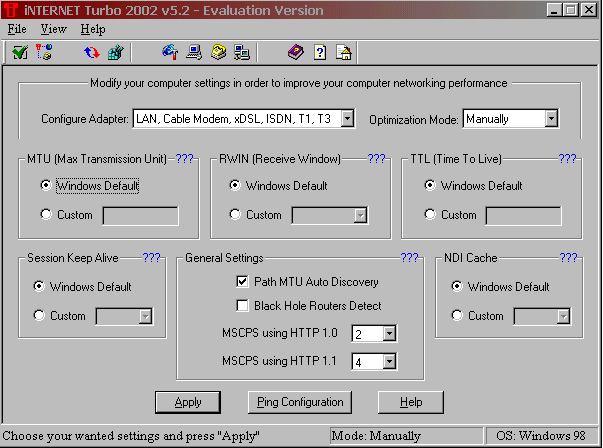The height and width of the screenshot is (448, 603).
Task: Select NDI Cache Custom radio button
Action: pyautogui.click(x=457, y=315)
